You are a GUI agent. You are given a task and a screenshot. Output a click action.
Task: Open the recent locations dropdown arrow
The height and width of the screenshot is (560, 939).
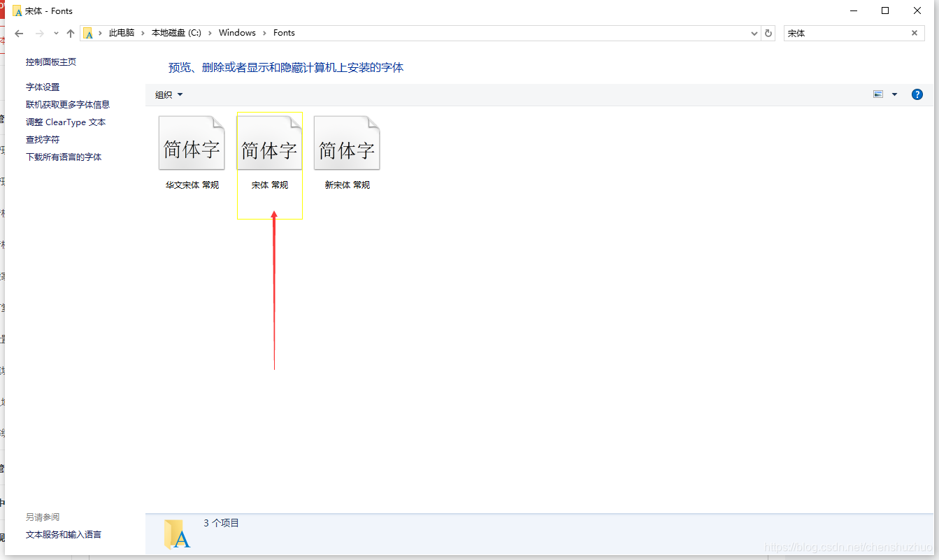point(56,34)
